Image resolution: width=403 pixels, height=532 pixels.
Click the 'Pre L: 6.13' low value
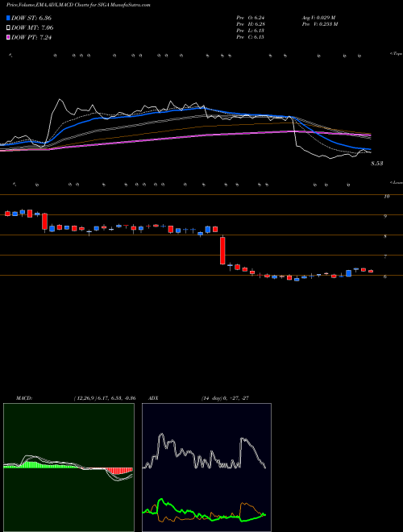coord(251,31)
